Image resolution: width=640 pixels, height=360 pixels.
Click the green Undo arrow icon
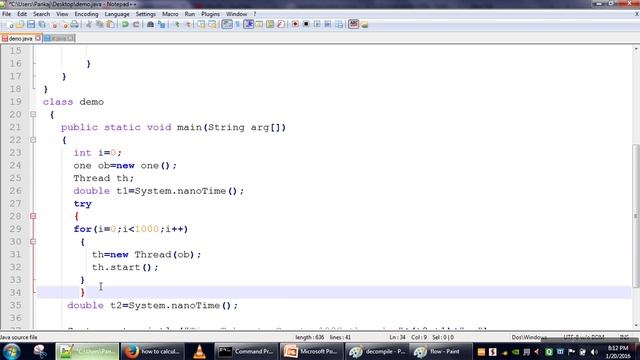[x=125, y=25]
